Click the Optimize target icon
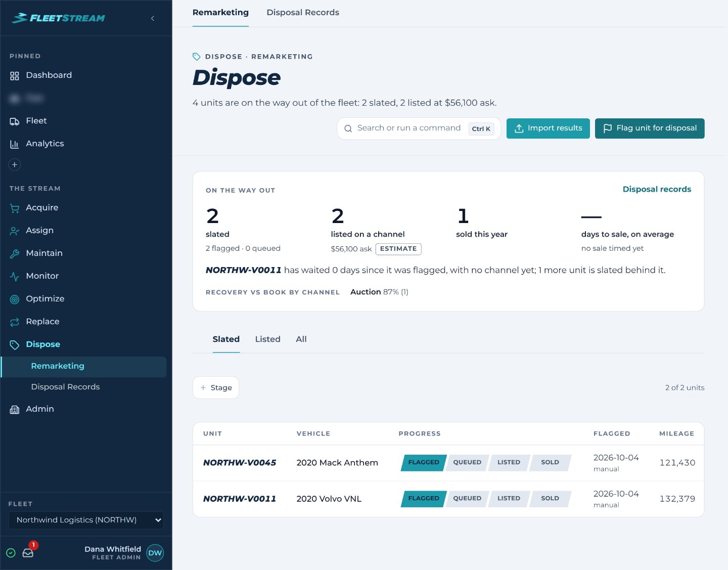728x570 pixels. click(15, 299)
